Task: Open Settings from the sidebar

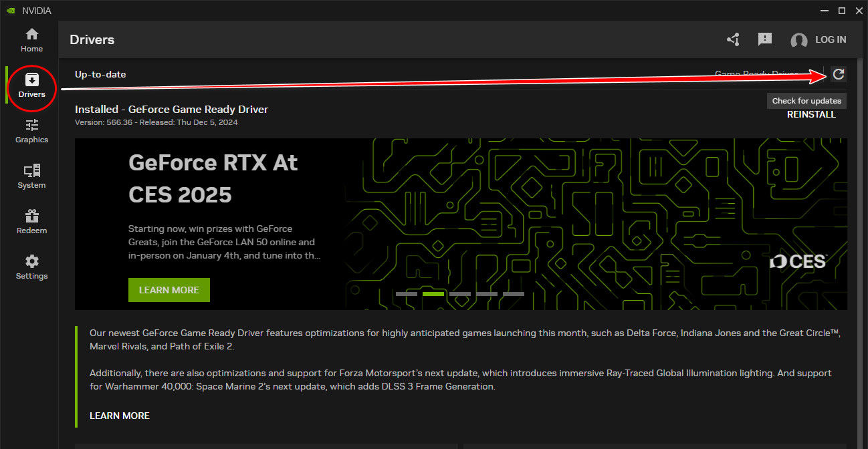Action: [31, 267]
